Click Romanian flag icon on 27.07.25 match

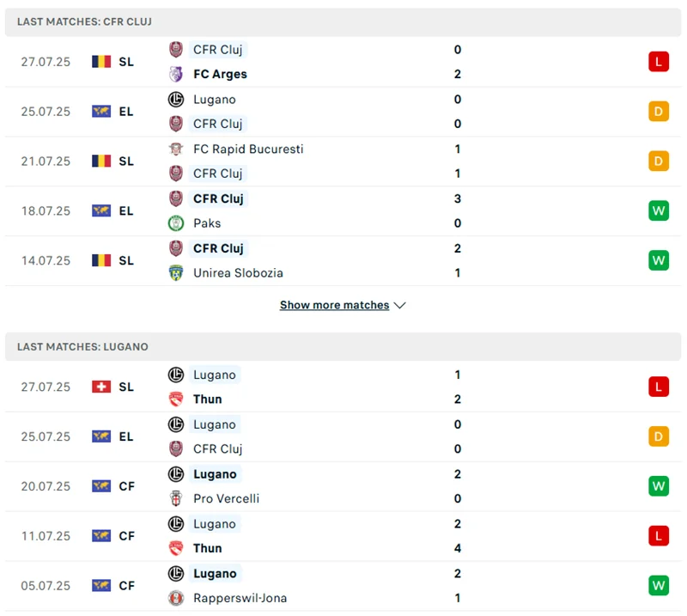[101, 62]
